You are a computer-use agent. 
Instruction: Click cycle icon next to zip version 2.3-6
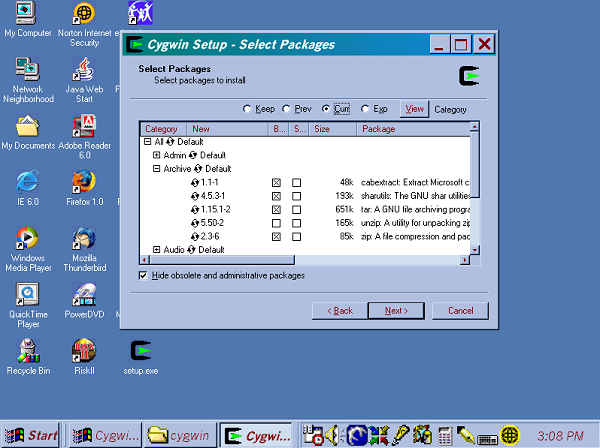point(195,236)
